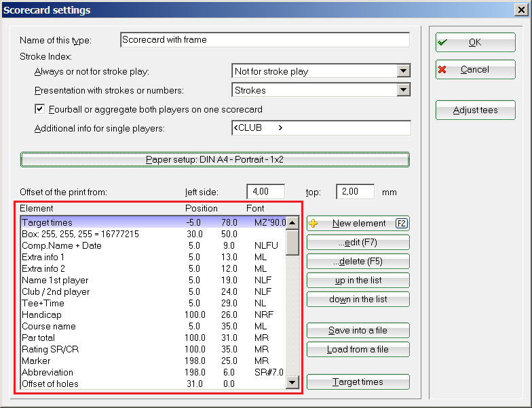This screenshot has width=532, height=408.
Task: Click the left side offset input field
Action: (265, 192)
